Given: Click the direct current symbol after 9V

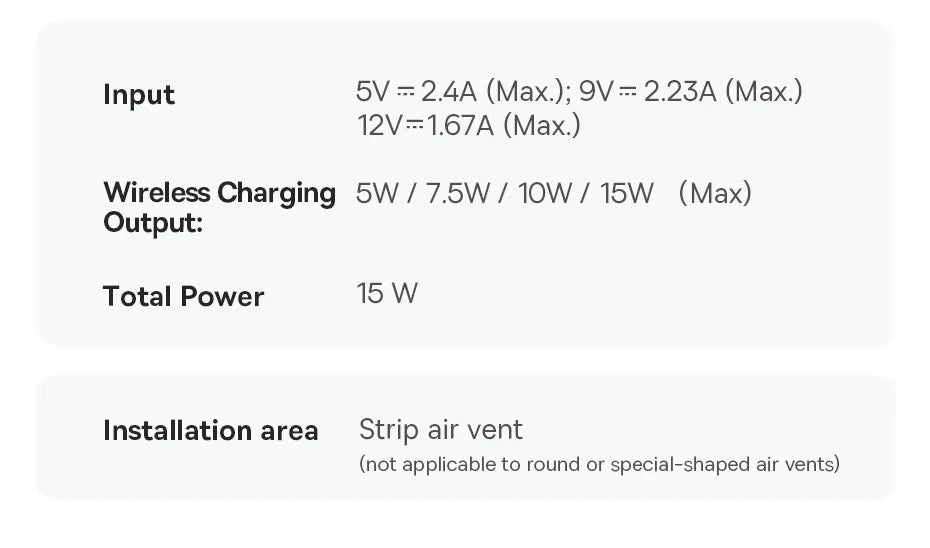Looking at the screenshot, I should 628,92.
